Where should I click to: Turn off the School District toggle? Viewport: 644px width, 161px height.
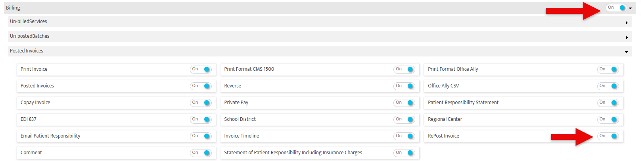click(404, 120)
